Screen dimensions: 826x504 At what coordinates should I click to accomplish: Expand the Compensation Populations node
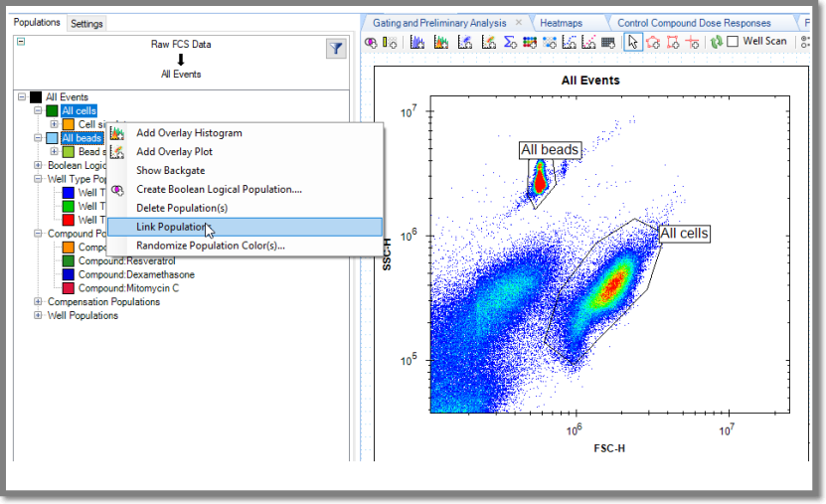(x=38, y=302)
